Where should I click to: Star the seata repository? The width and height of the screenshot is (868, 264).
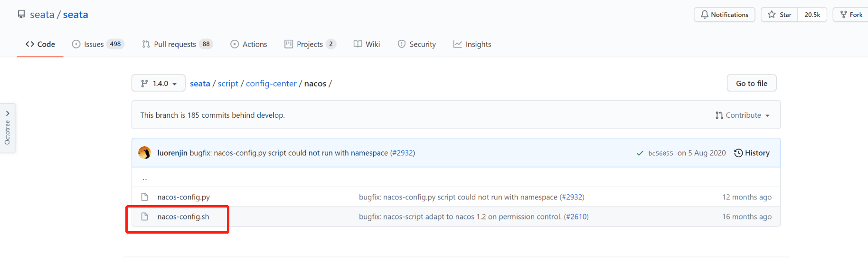point(780,15)
